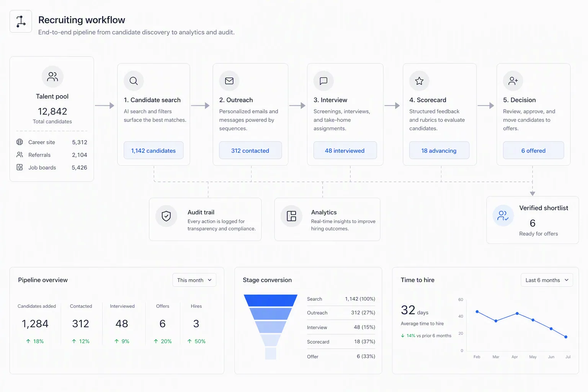588x392 pixels.
Task: Click the 312 contacted button
Action: (x=250, y=150)
